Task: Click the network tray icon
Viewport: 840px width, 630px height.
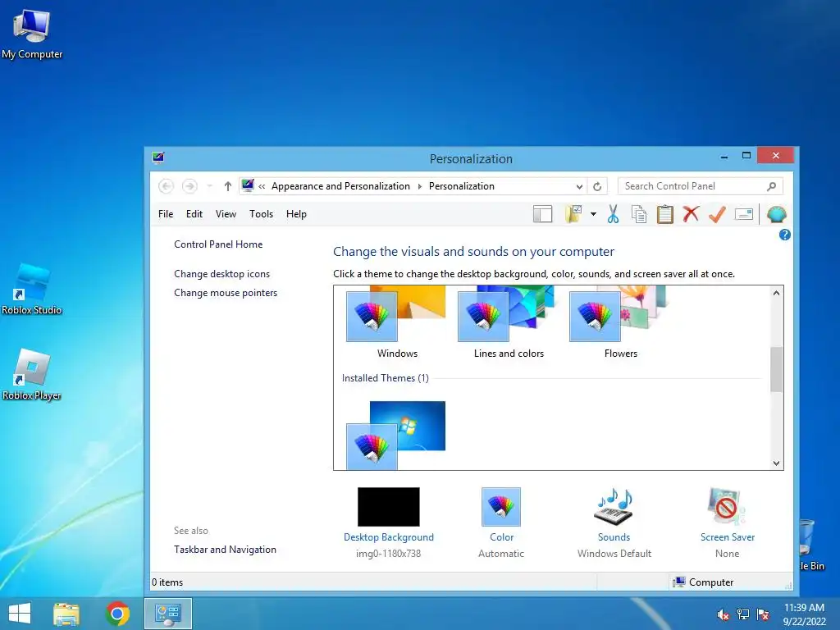Action: coord(742,614)
